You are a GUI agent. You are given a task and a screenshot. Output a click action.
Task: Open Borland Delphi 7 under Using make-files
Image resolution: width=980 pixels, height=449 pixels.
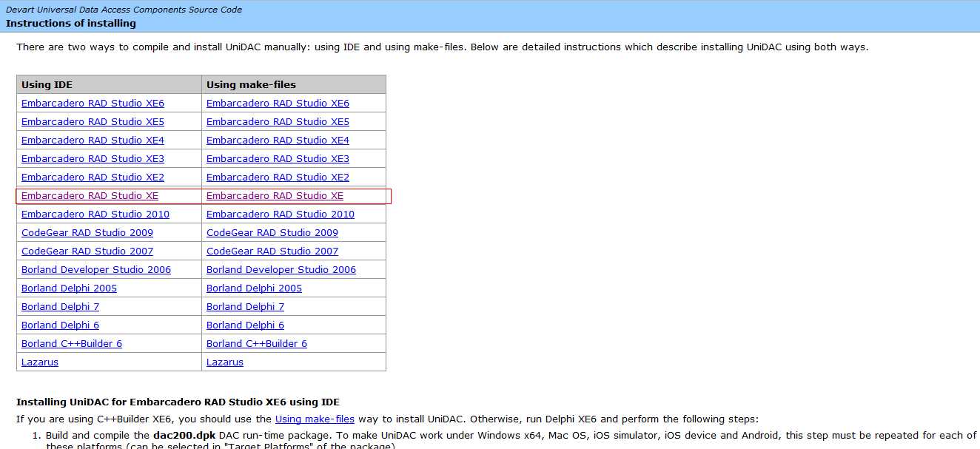(245, 307)
